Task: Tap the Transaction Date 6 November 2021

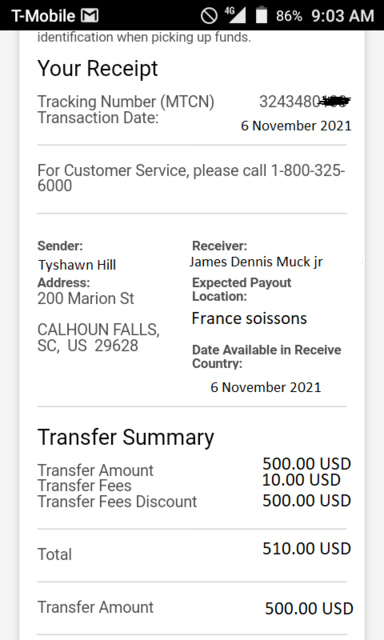Action: (296, 126)
